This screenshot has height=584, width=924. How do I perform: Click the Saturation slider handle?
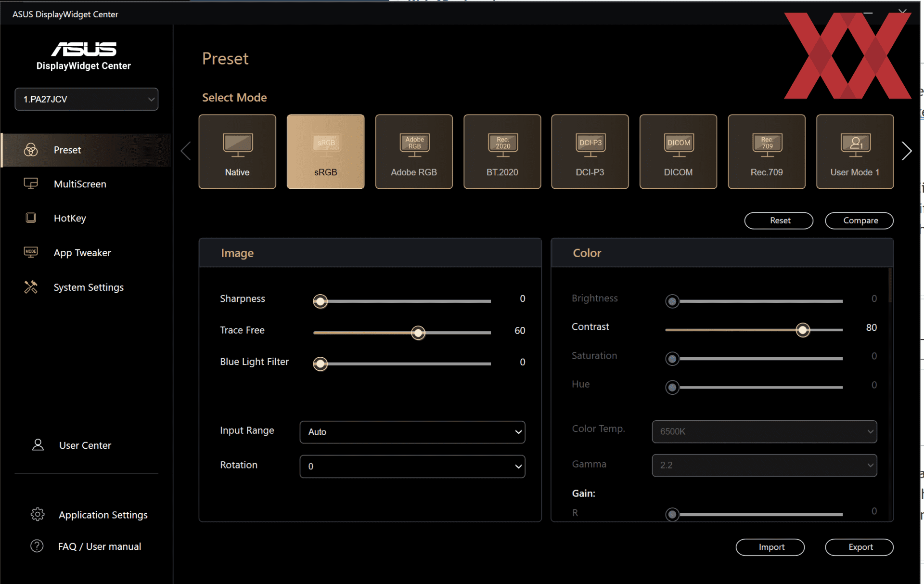tap(672, 359)
